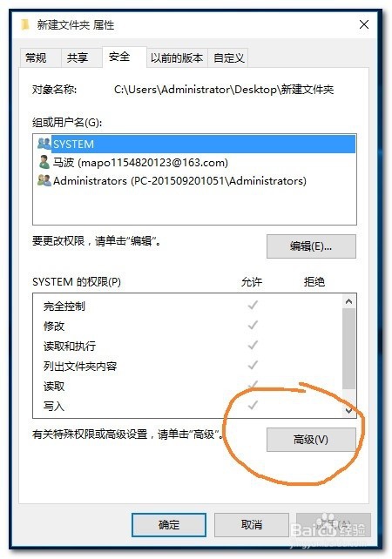Click the permissions list down arrow

click(x=348, y=410)
